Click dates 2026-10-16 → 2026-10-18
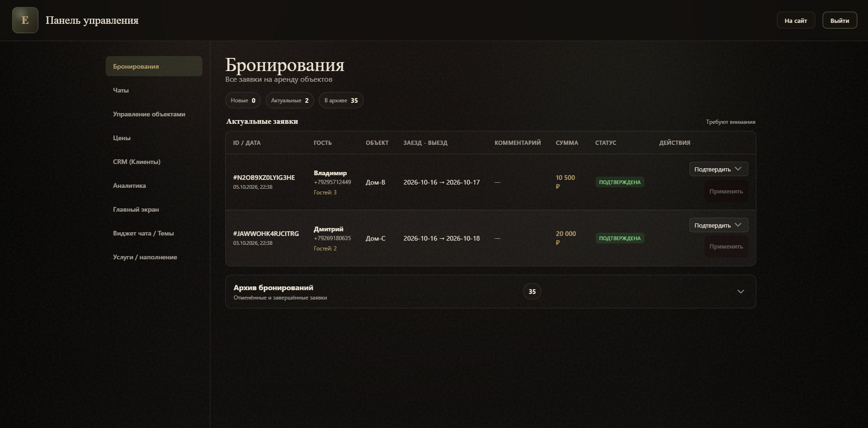 pyautogui.click(x=442, y=238)
